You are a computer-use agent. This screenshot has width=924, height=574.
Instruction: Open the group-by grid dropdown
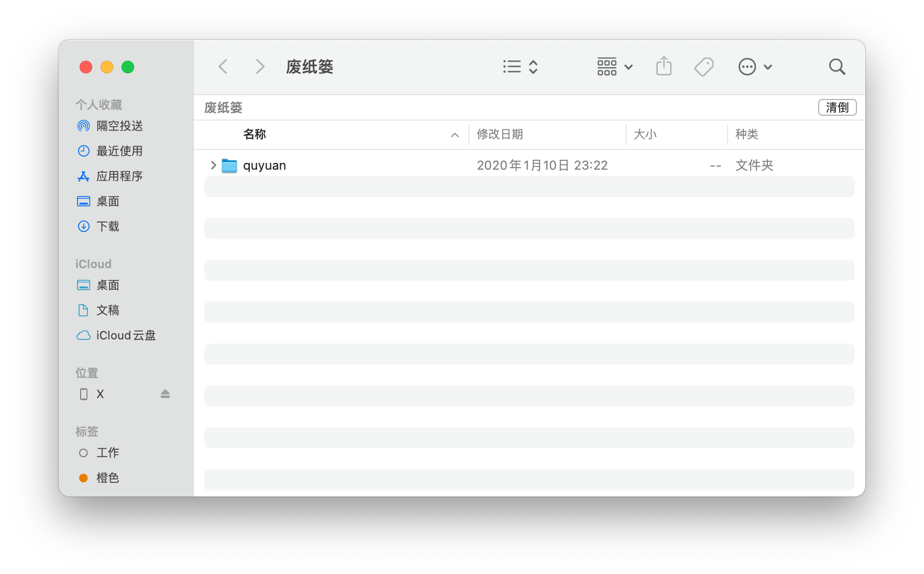click(x=615, y=67)
